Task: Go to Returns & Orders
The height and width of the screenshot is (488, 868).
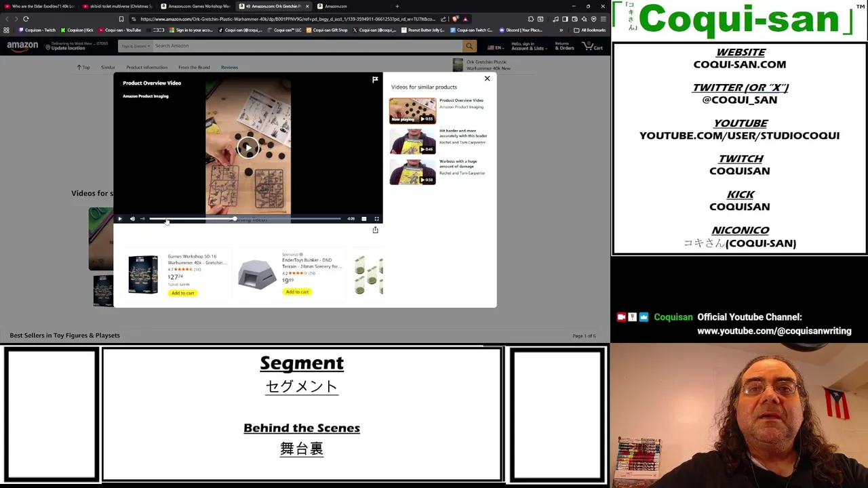Action: coord(564,46)
